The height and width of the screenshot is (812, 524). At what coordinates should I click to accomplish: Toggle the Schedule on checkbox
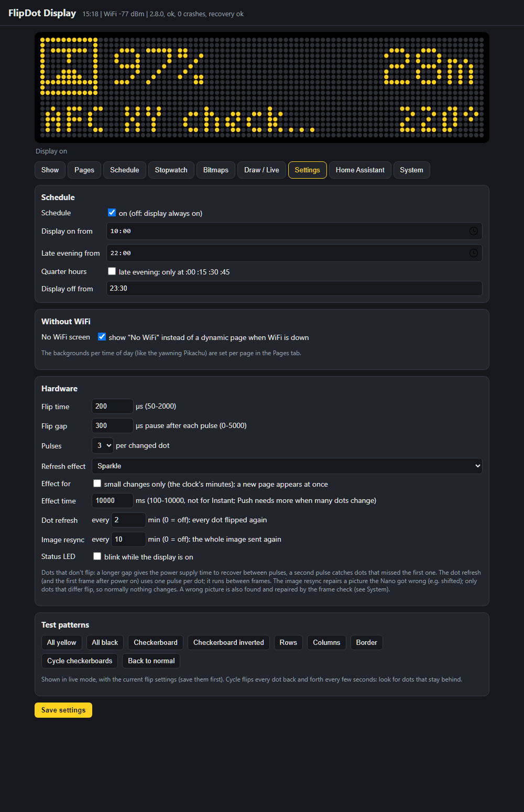[112, 213]
